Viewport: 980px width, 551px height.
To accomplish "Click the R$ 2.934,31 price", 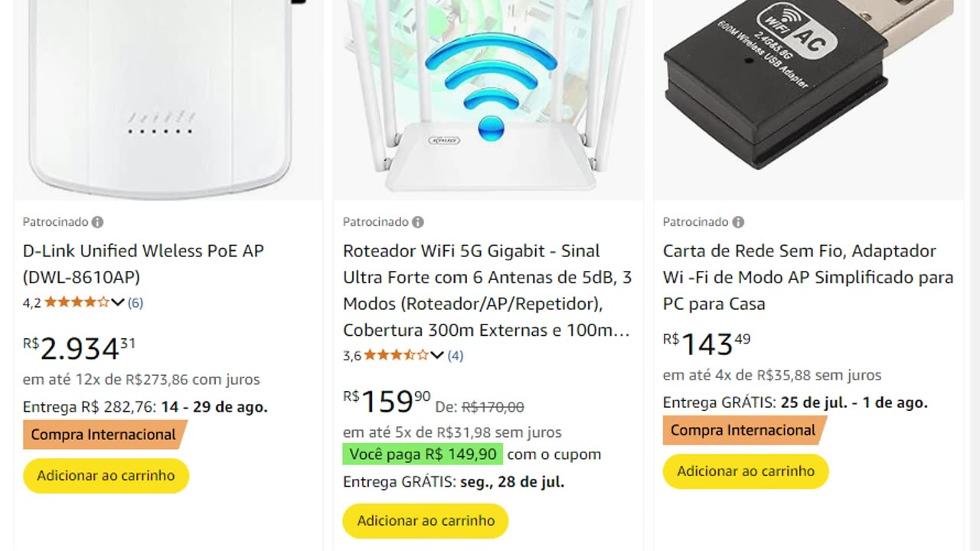I will point(80,348).
